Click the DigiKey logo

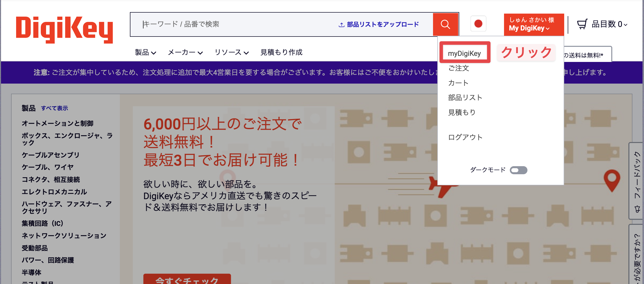click(x=64, y=30)
